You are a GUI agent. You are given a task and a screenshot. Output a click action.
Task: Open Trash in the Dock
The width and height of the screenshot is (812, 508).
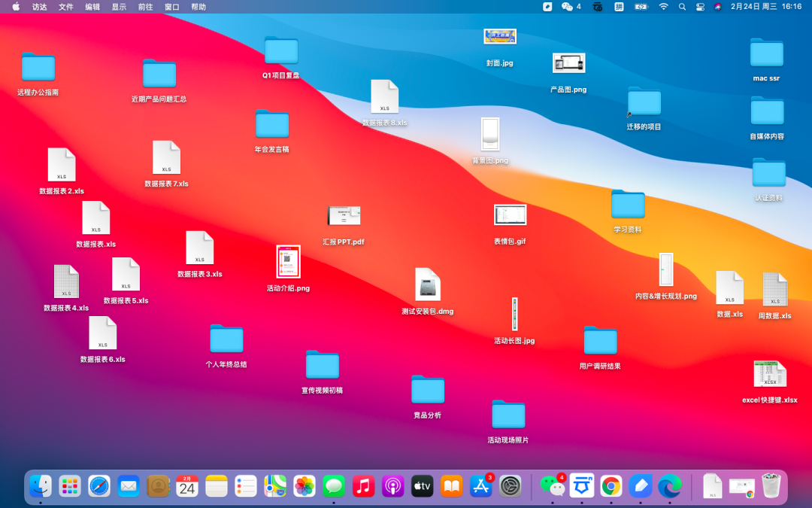coord(771,486)
